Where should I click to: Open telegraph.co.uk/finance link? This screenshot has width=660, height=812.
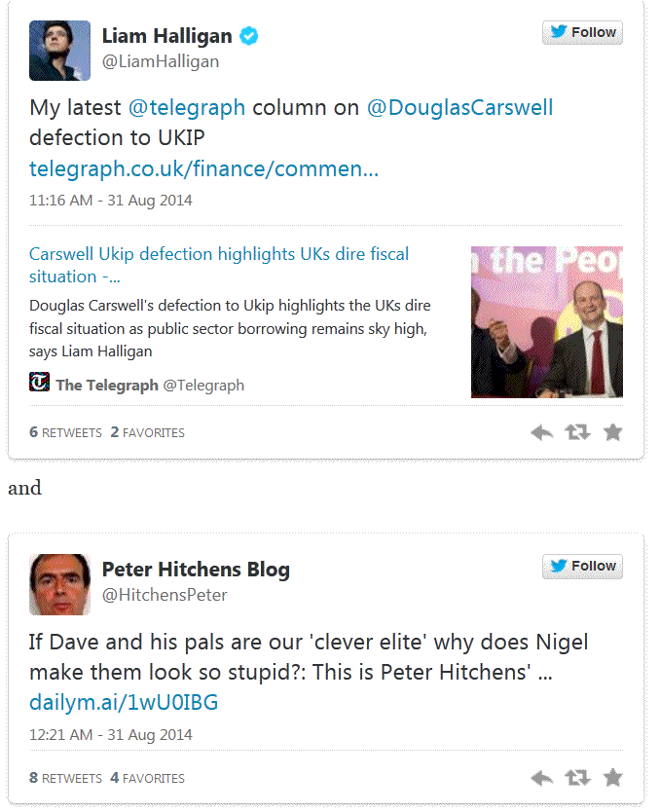pyautogui.click(x=203, y=169)
